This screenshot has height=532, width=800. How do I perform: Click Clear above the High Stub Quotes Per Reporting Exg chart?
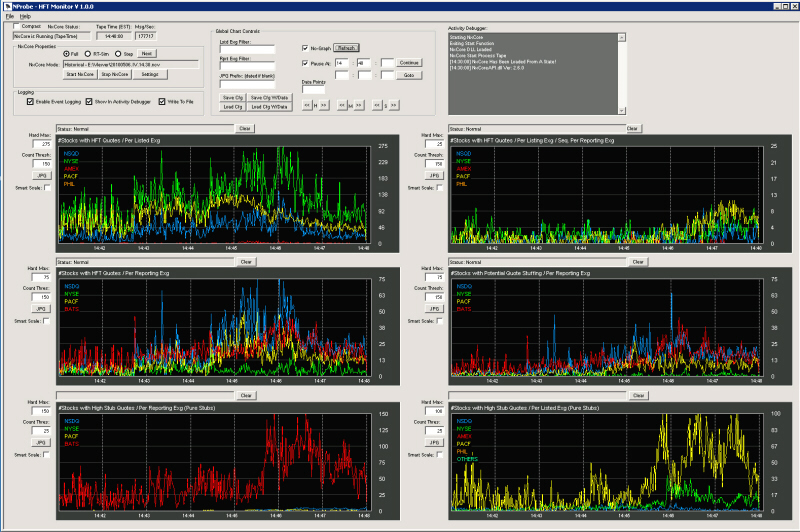click(246, 395)
